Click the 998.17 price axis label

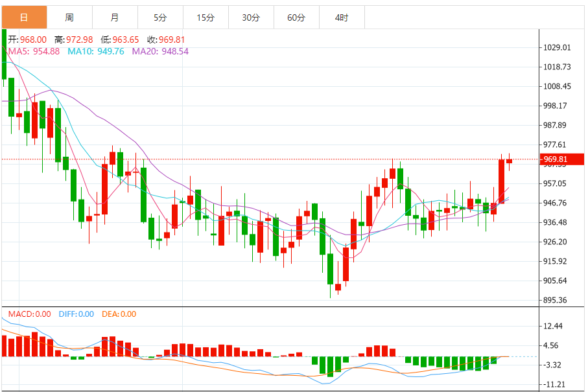click(555, 106)
